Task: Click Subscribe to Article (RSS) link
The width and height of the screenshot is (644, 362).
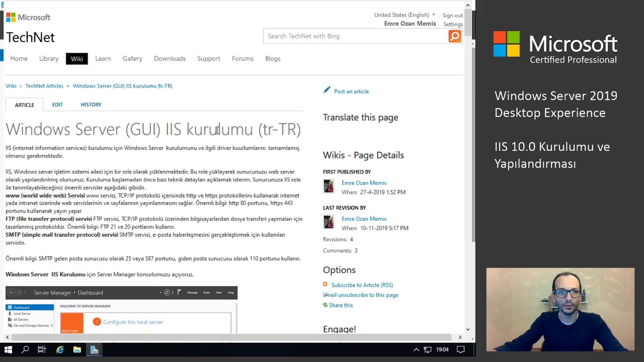Action: [x=362, y=285]
